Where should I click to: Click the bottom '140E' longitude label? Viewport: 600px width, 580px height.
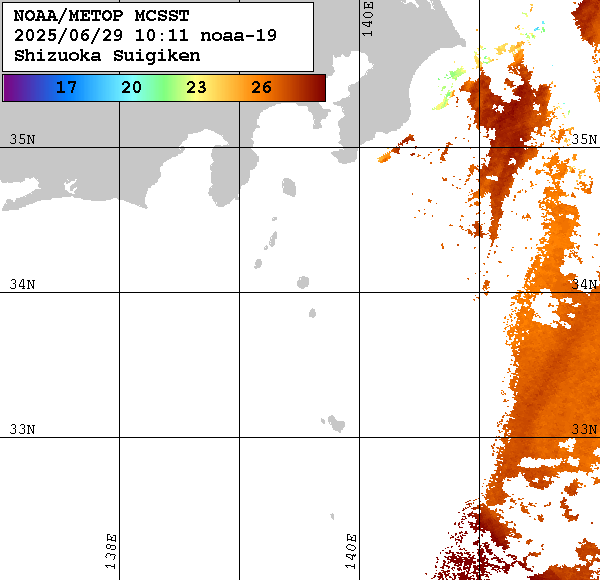tap(351, 551)
